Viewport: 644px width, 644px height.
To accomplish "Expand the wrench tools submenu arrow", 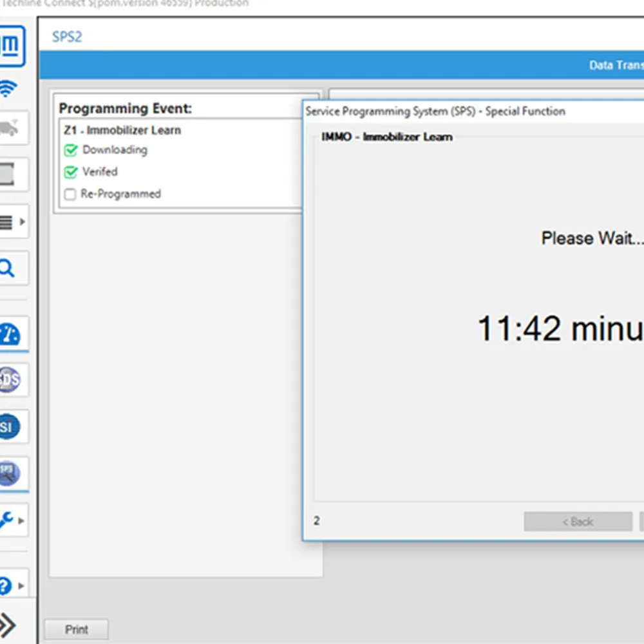I will click(21, 521).
